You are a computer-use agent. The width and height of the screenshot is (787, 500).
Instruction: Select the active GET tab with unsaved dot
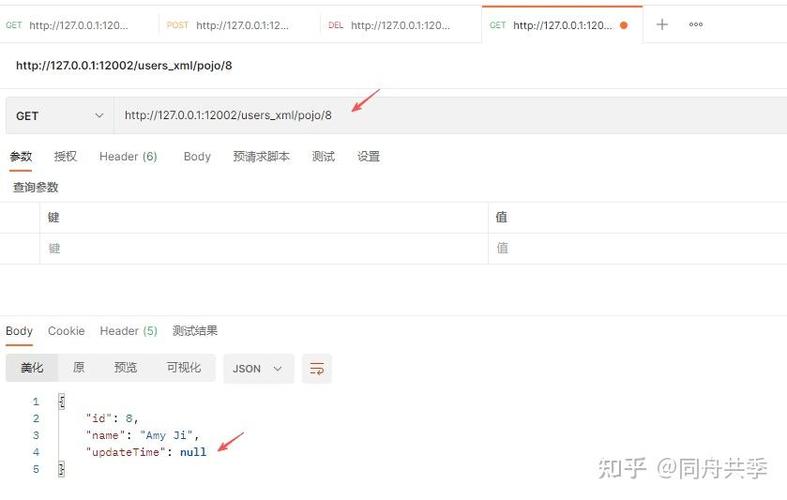click(562, 25)
